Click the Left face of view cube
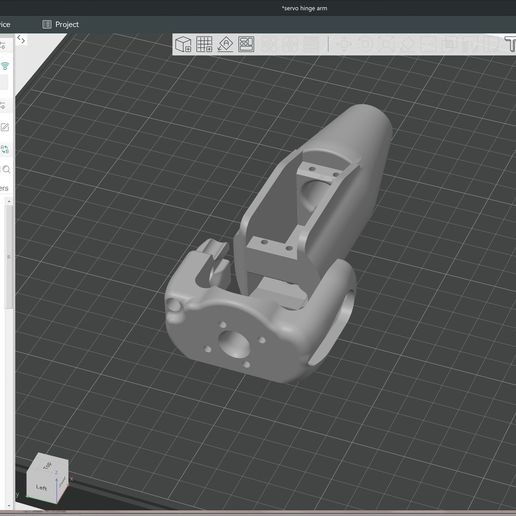 [x=41, y=487]
